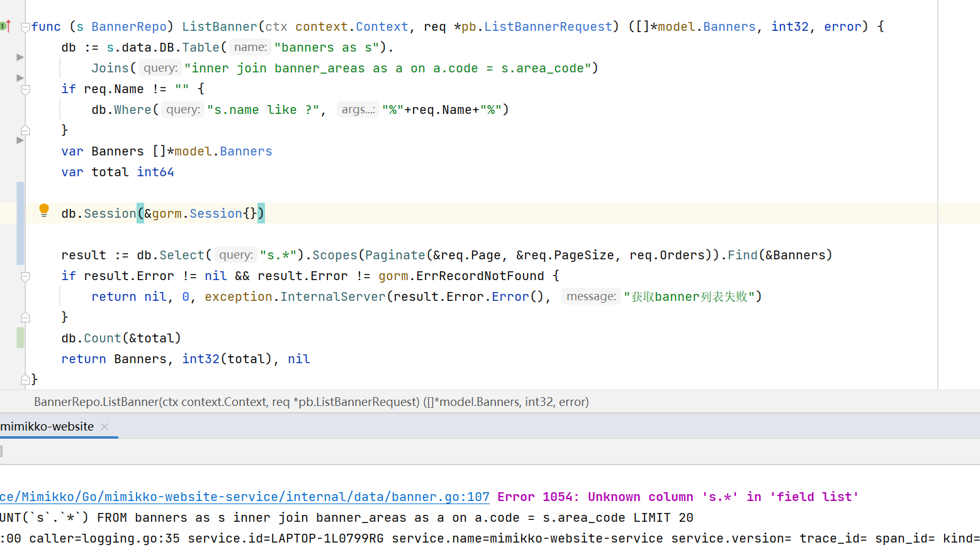Click the Paginate function name in the Scopes call
The width and height of the screenshot is (980, 552).
tap(395, 255)
